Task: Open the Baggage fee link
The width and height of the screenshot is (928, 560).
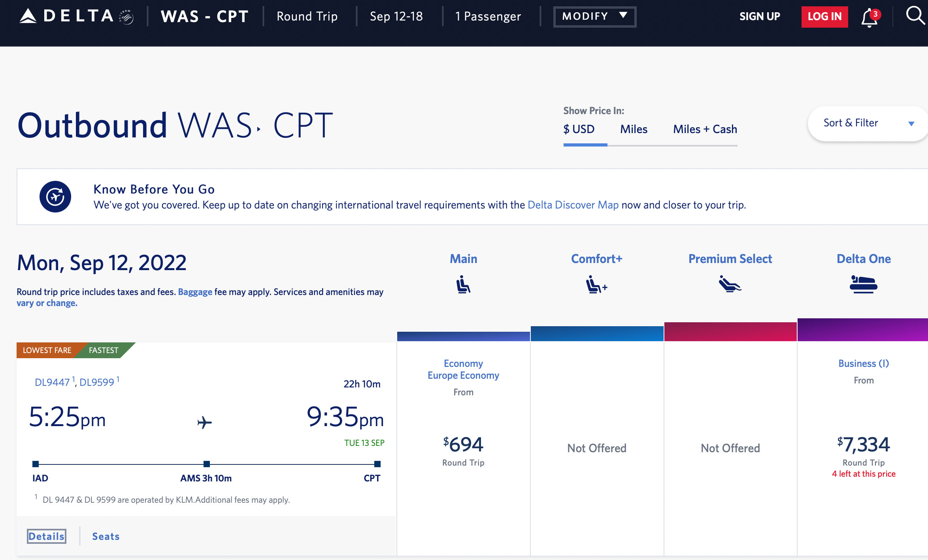Action: [195, 292]
